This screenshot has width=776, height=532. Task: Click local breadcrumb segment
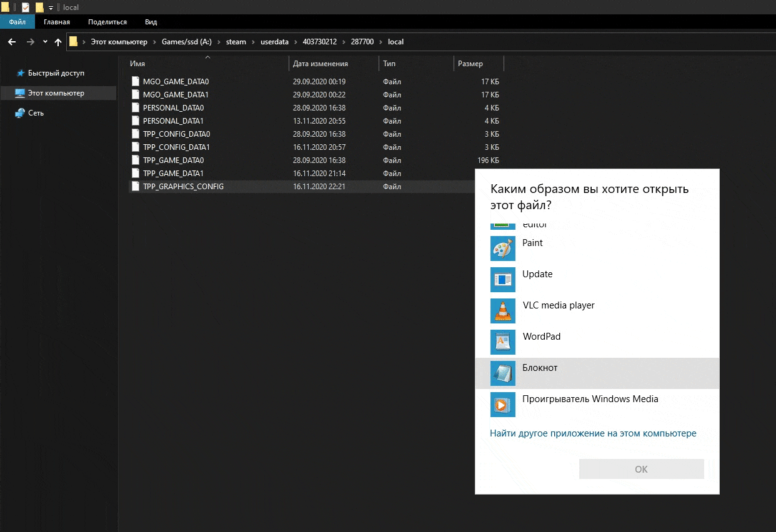(395, 42)
